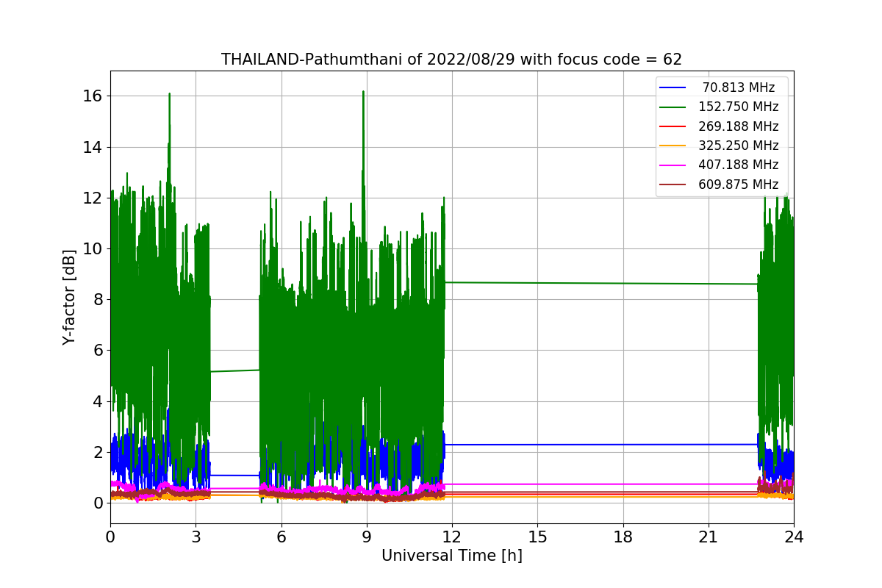Click the red line swatch in legend
This screenshot has width=882, height=588.
[x=673, y=126]
